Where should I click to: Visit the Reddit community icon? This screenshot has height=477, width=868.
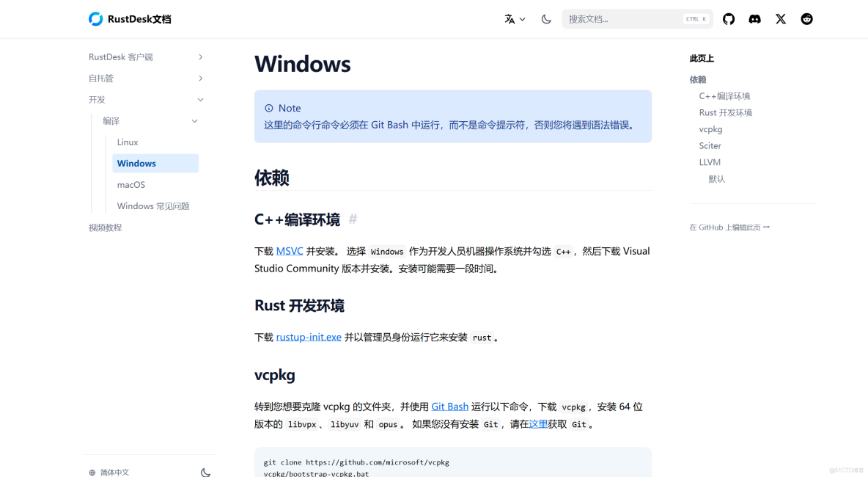806,18
